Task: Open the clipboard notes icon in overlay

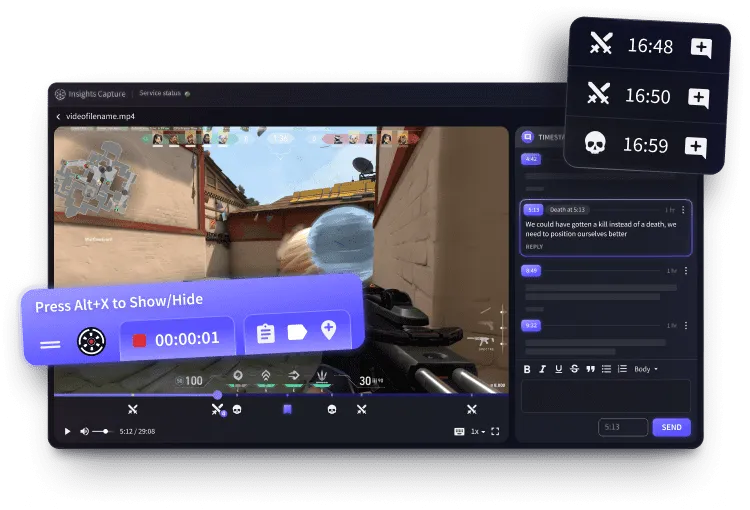Action: tap(265, 334)
